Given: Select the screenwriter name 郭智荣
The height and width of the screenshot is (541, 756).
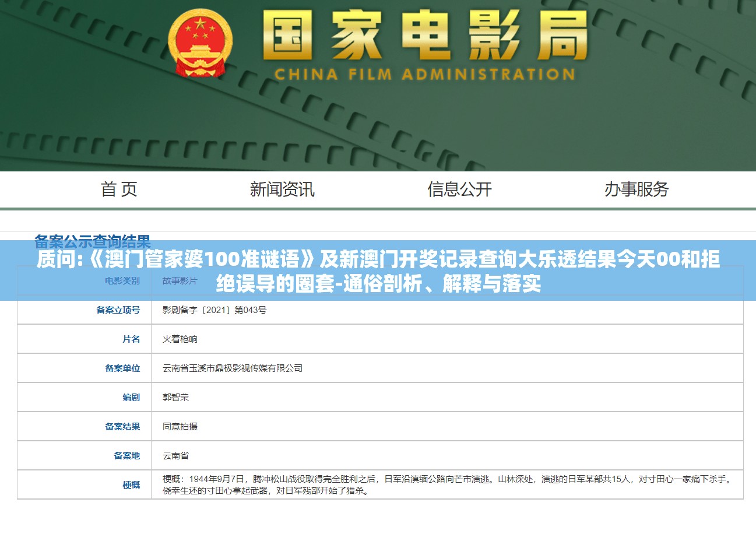Looking at the screenshot, I should tap(175, 398).
